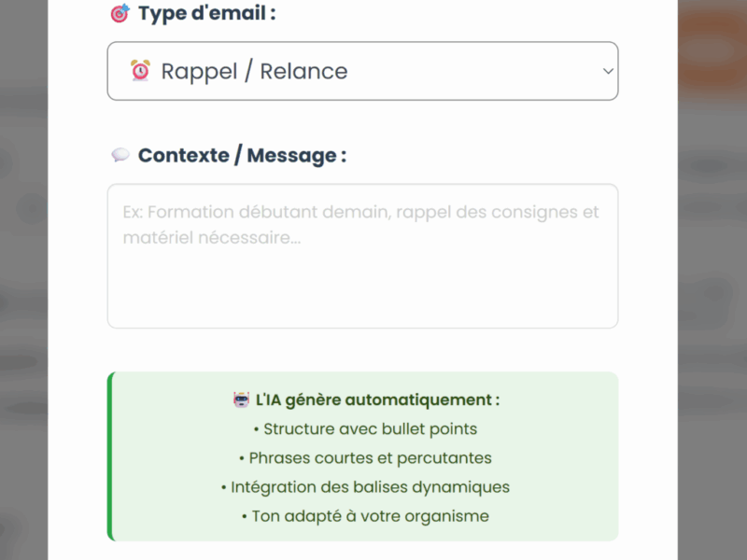Click the AI robot emoji heading the generation list
The image size is (747, 560).
pyautogui.click(x=239, y=399)
